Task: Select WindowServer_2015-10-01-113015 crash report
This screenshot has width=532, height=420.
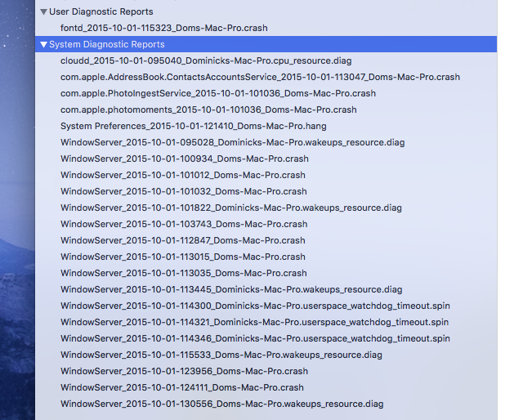Action: pos(183,257)
